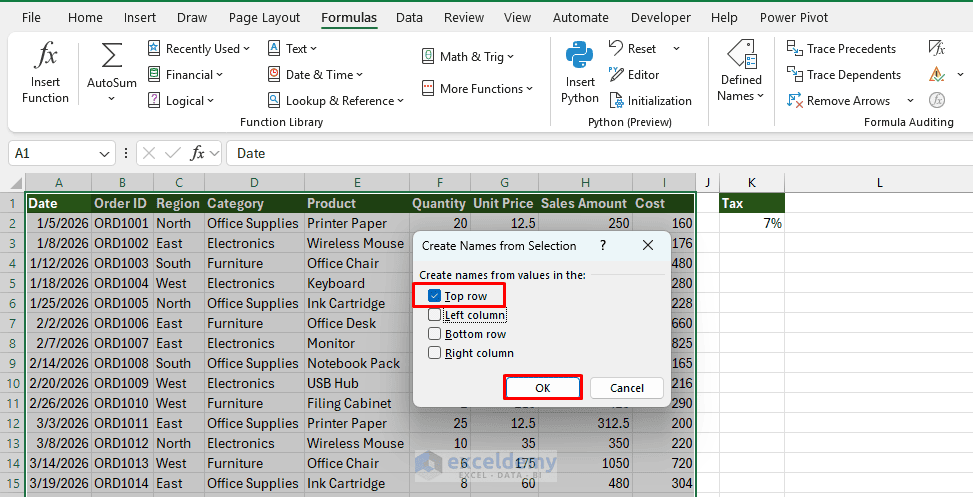Click Cancel in Create Names dialog

click(x=627, y=388)
